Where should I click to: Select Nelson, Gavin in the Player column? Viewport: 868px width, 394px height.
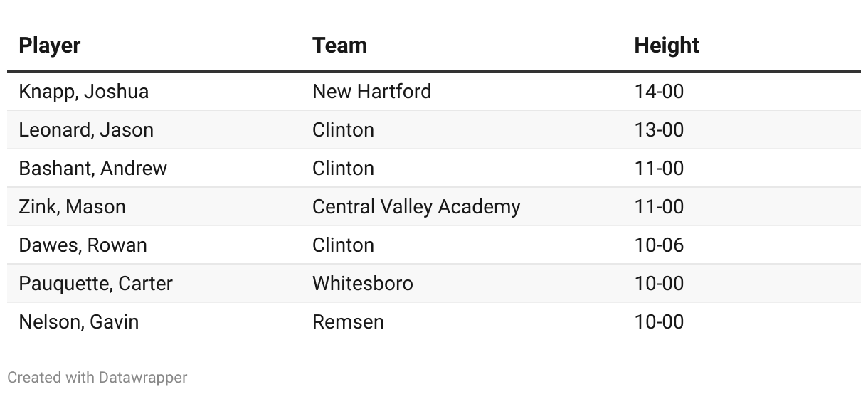click(79, 322)
